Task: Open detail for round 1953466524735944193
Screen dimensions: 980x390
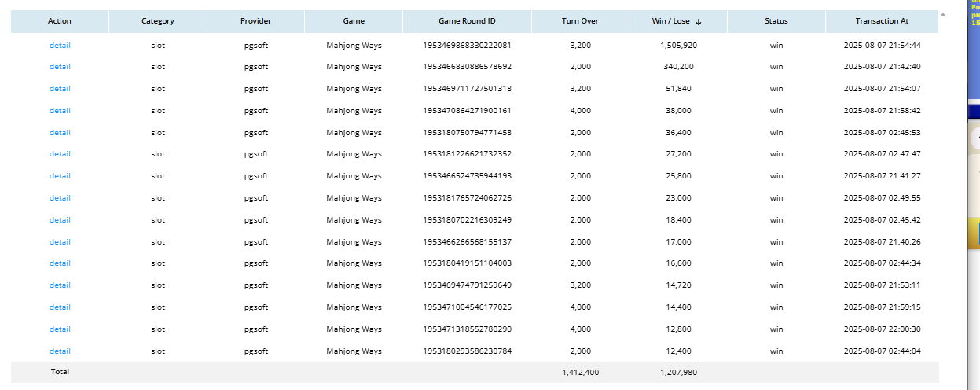Action: [x=60, y=176]
